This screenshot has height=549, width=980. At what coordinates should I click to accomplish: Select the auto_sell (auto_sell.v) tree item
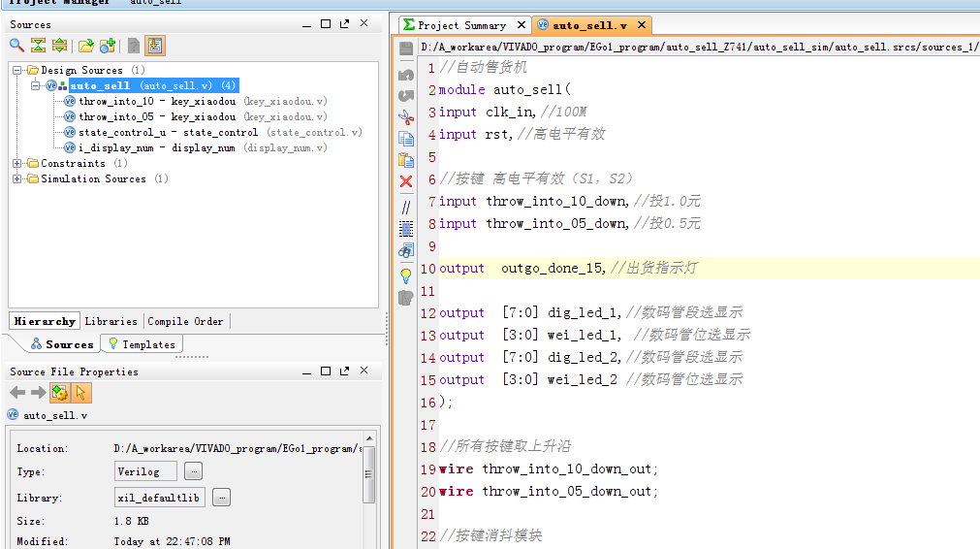click(x=152, y=85)
